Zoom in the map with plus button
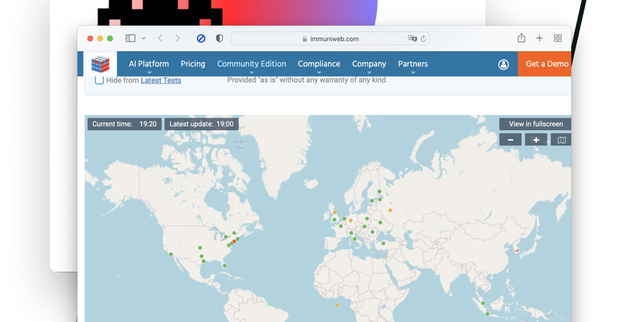The image size is (644, 322). point(536,140)
